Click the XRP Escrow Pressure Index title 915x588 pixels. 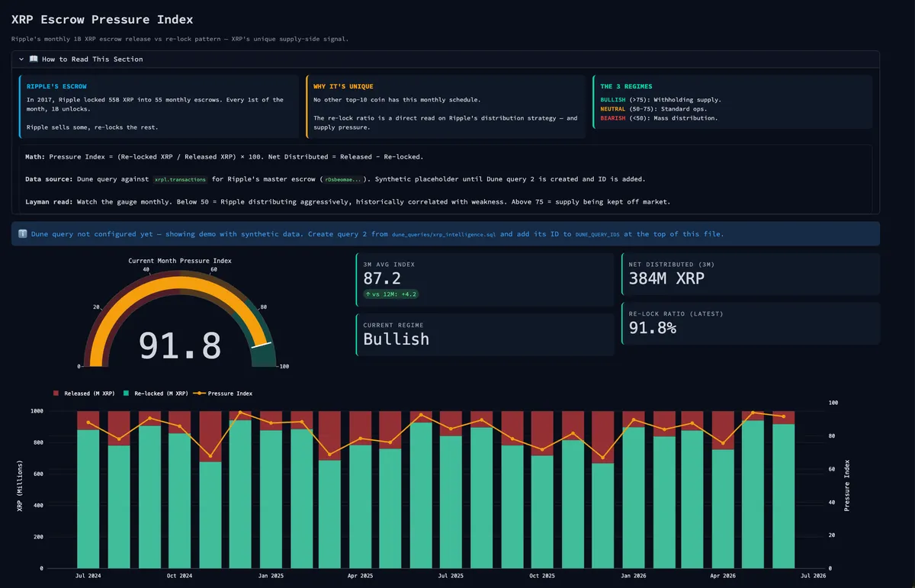tap(102, 20)
